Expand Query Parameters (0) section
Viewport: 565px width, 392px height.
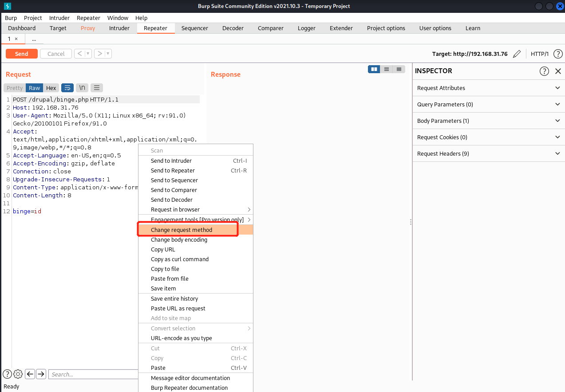tap(489, 104)
